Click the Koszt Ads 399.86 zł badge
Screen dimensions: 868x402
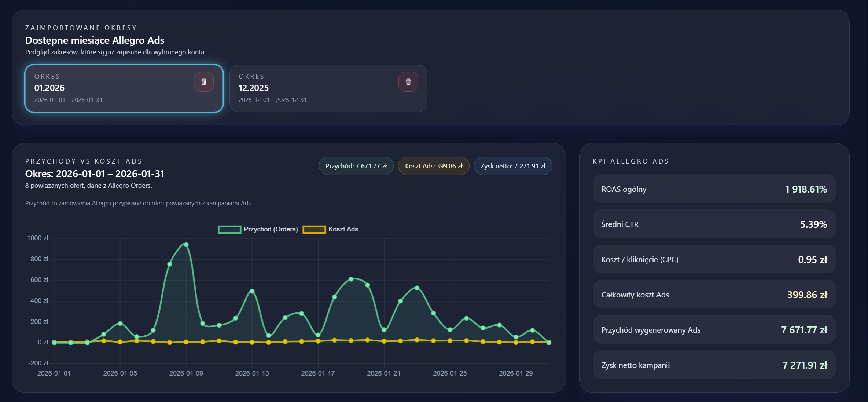pos(434,166)
